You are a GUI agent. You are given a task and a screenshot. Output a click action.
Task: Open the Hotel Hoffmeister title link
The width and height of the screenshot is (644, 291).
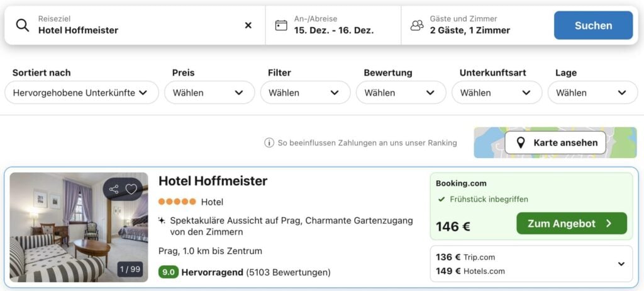[213, 181]
